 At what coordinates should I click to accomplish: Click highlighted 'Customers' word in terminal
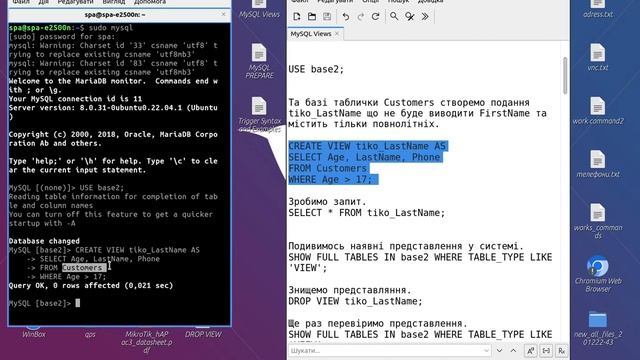(x=82, y=268)
